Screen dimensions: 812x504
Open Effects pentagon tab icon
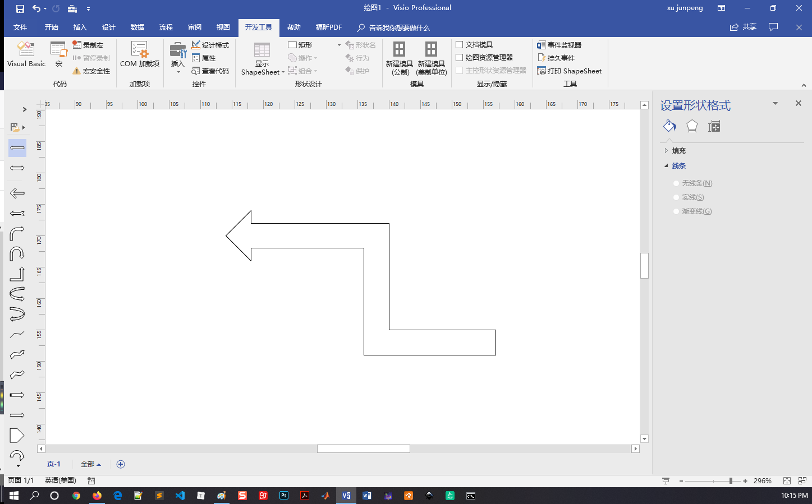(692, 126)
